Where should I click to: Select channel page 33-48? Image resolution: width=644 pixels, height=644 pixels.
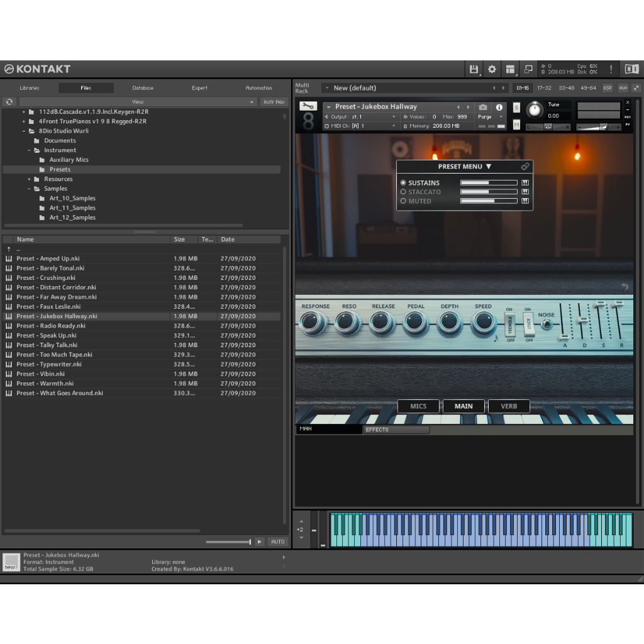point(566,88)
